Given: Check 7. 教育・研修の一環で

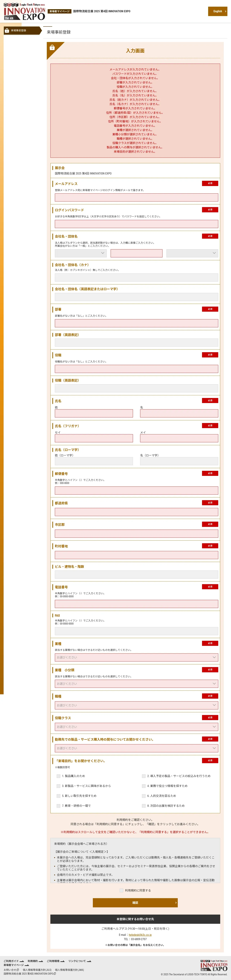Looking at the screenshot, I should tap(58, 805).
